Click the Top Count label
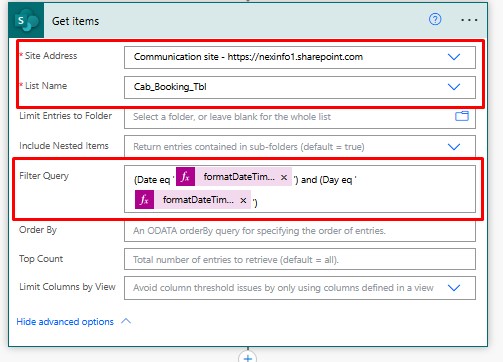Image resolution: width=503 pixels, height=362 pixels. (41, 259)
